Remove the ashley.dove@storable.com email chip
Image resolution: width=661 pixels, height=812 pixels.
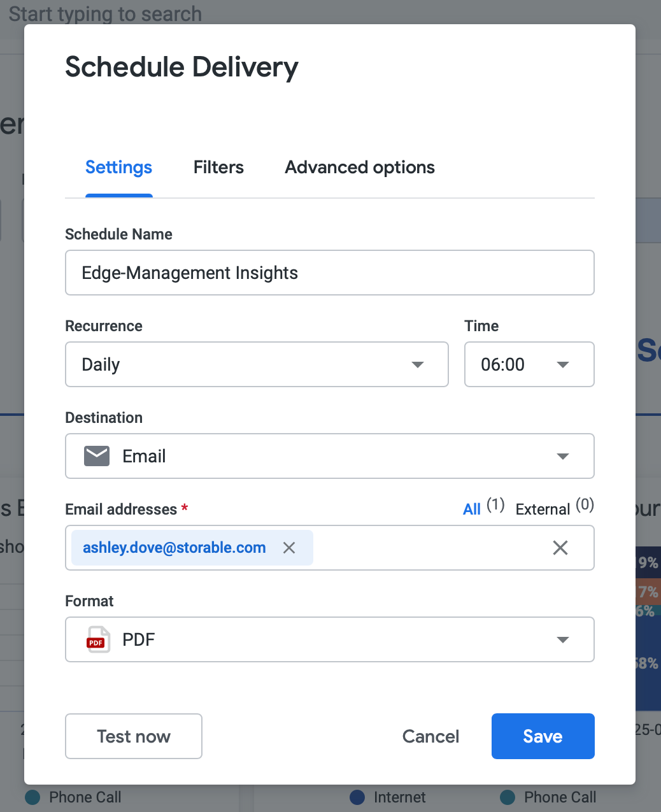point(289,548)
